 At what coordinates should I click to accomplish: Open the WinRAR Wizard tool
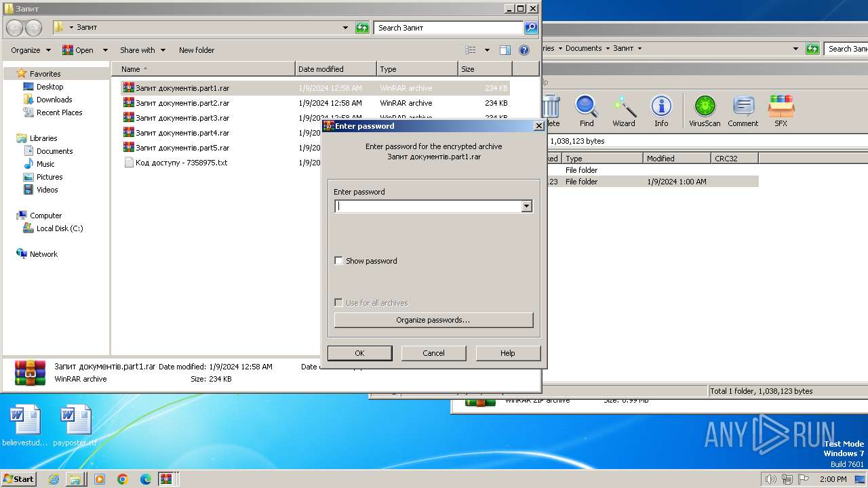[x=624, y=111]
